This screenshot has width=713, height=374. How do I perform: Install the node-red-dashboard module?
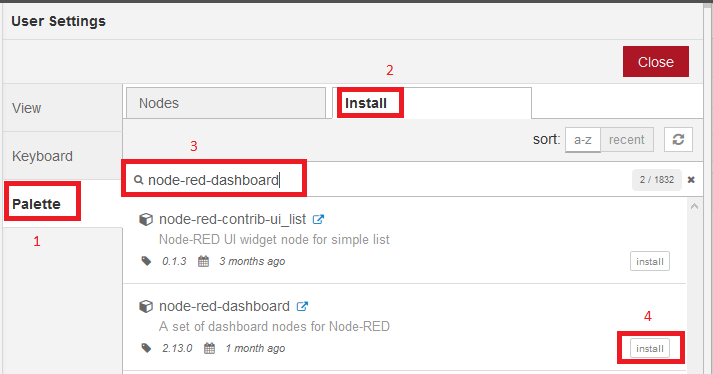point(650,349)
